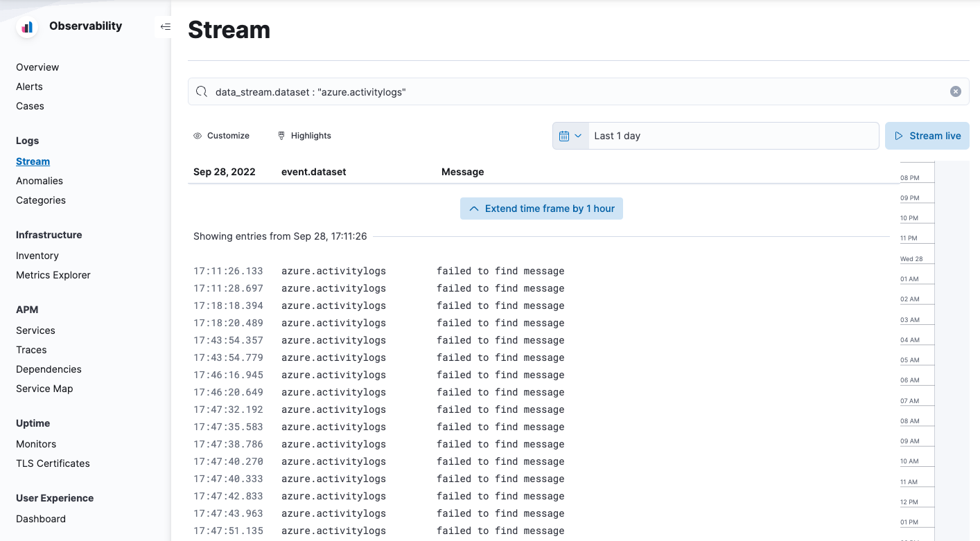This screenshot has height=541, width=980.
Task: Click inside the data_stream.dataset search field
Action: 485,91
